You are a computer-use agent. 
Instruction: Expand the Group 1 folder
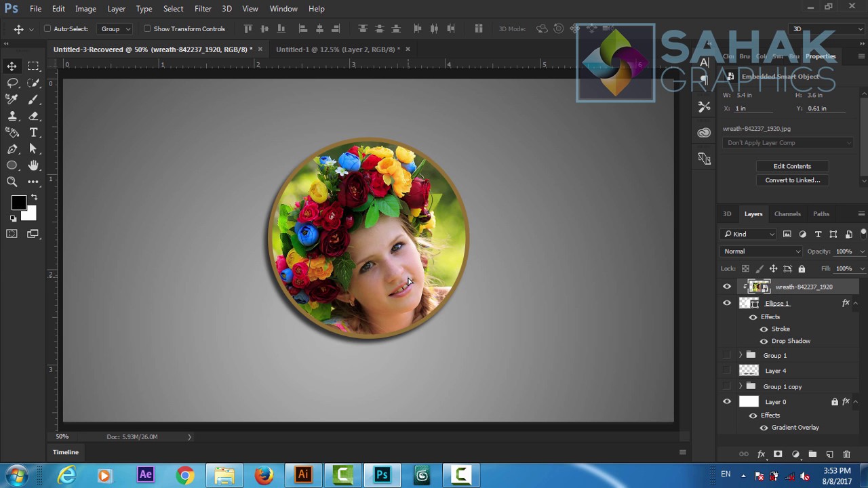tap(741, 355)
